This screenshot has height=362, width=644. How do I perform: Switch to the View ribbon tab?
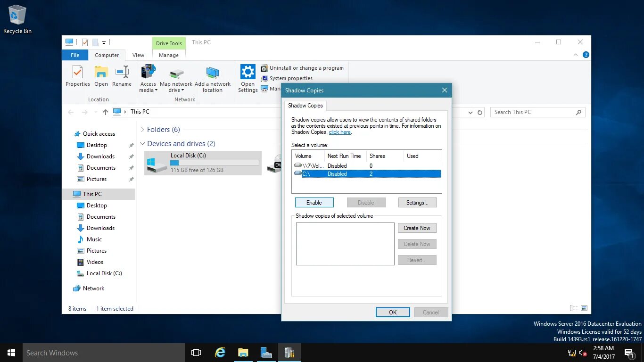point(138,55)
